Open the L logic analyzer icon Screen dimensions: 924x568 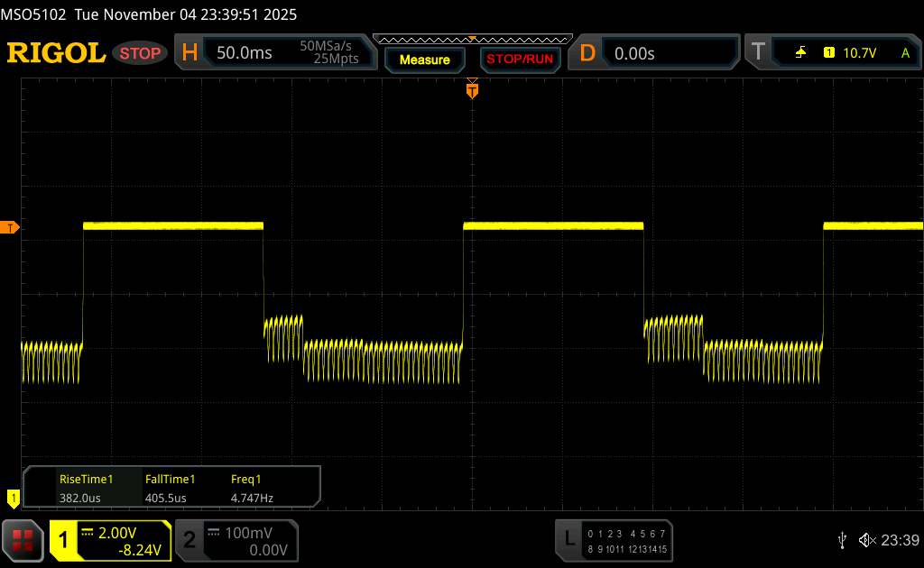pyautogui.click(x=568, y=538)
